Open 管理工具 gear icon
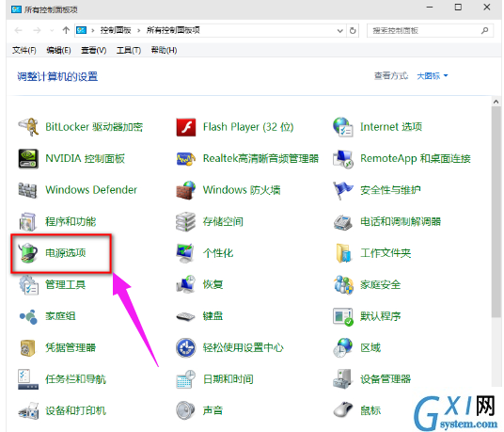The width and height of the screenshot is (504, 432). (28, 285)
